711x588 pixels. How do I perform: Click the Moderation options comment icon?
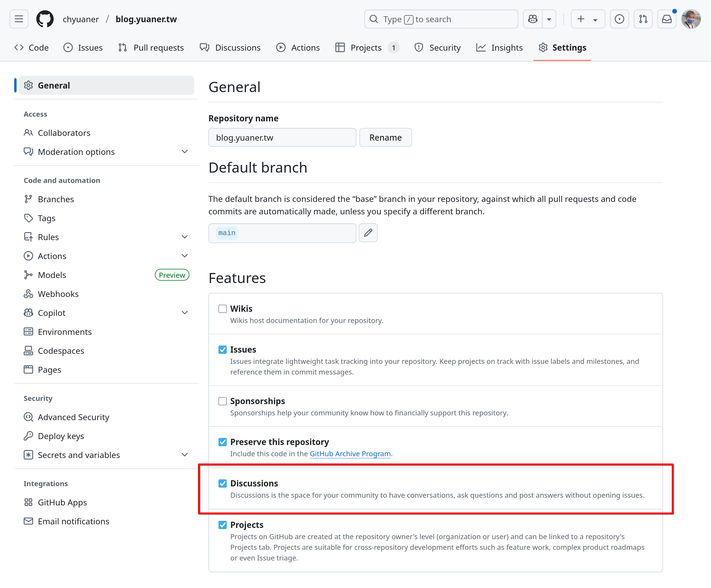(28, 152)
